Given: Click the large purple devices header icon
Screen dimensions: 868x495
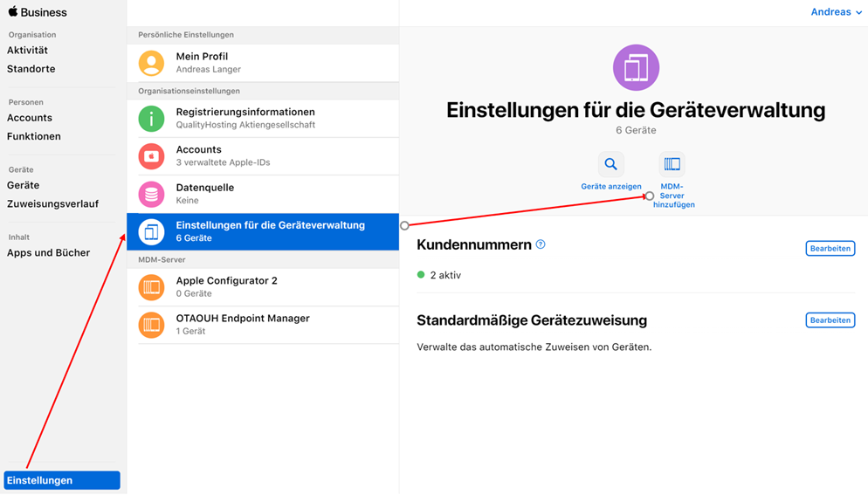Looking at the screenshot, I should pos(636,67).
